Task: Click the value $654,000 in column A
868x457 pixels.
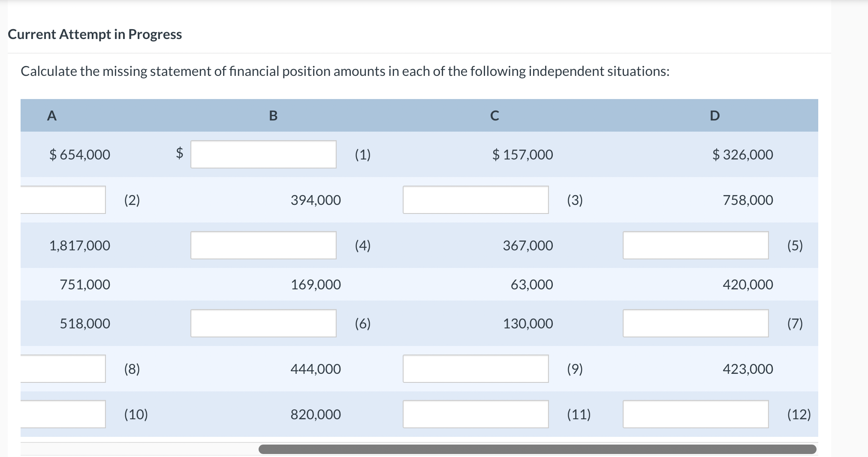Action: (x=79, y=155)
